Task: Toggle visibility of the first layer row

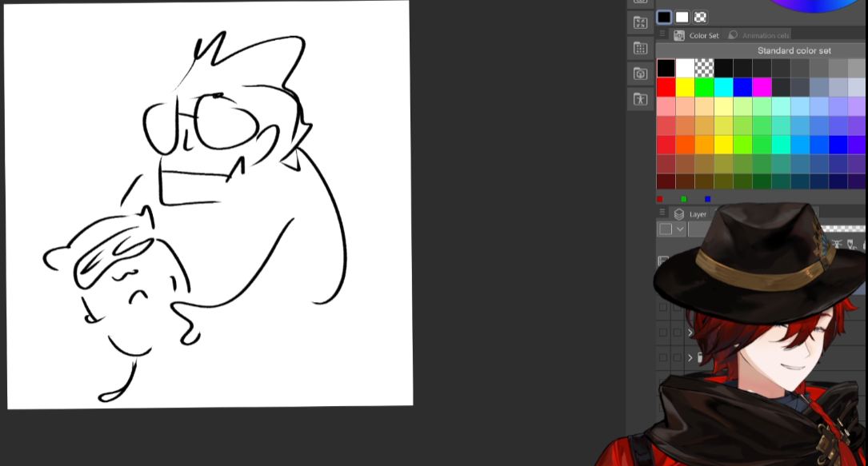Action: point(663,307)
